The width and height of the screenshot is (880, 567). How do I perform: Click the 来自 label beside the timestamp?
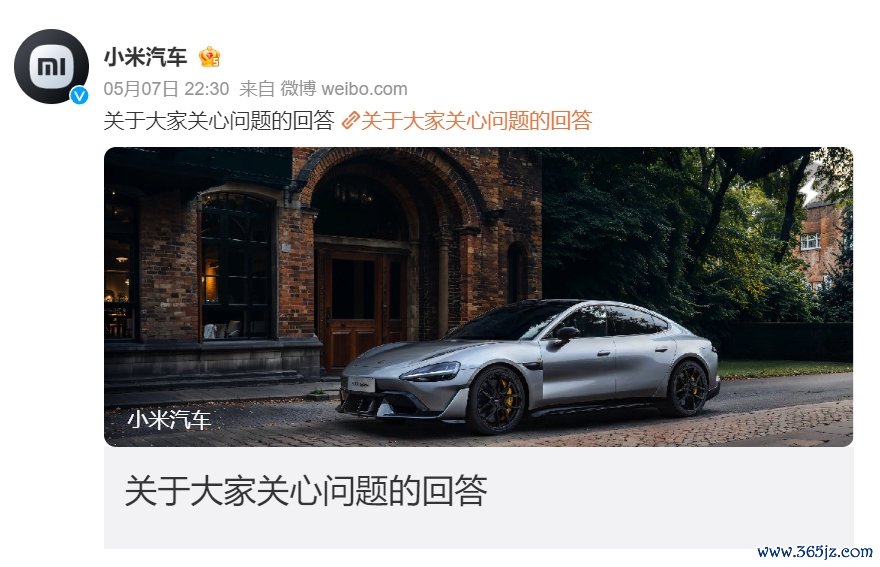(256, 89)
